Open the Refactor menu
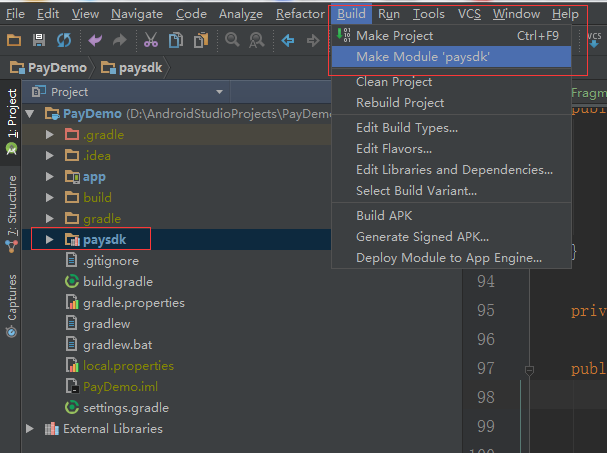The height and width of the screenshot is (453, 607). 300,14
